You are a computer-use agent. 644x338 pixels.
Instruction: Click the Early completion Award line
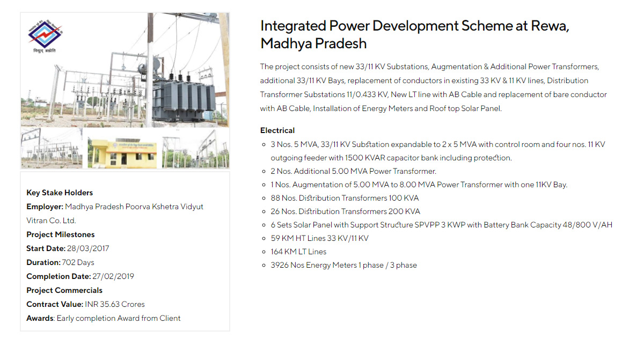[x=104, y=318]
